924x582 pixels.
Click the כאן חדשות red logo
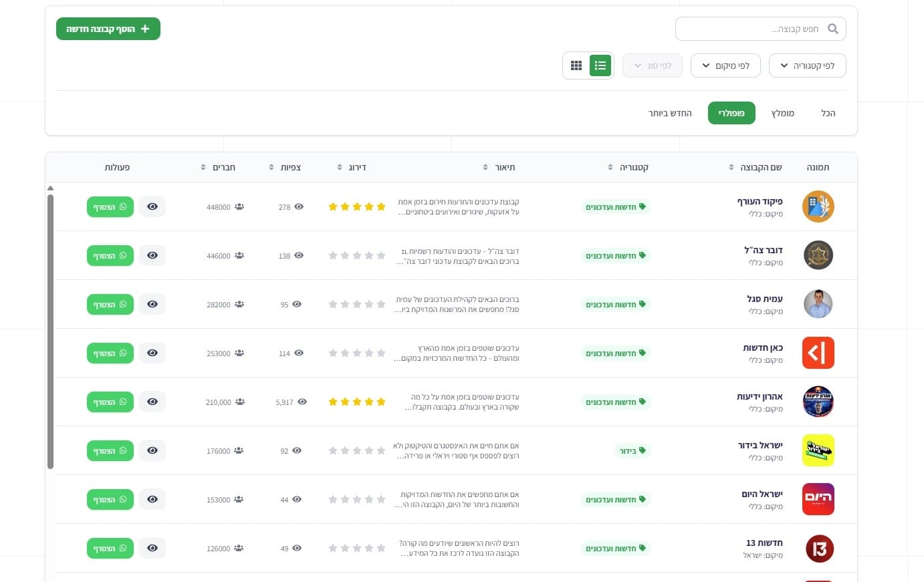coord(818,353)
